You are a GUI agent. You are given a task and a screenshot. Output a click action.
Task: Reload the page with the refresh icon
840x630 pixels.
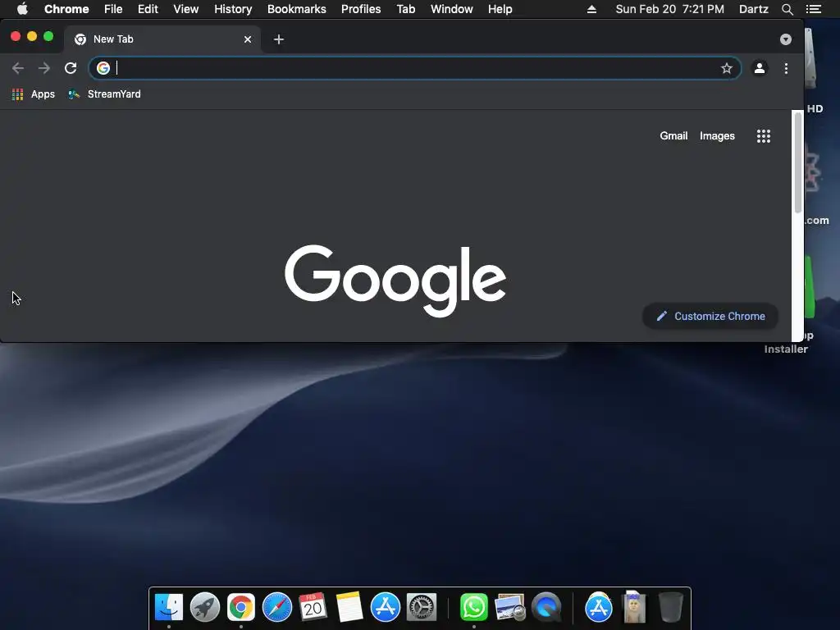(x=71, y=68)
